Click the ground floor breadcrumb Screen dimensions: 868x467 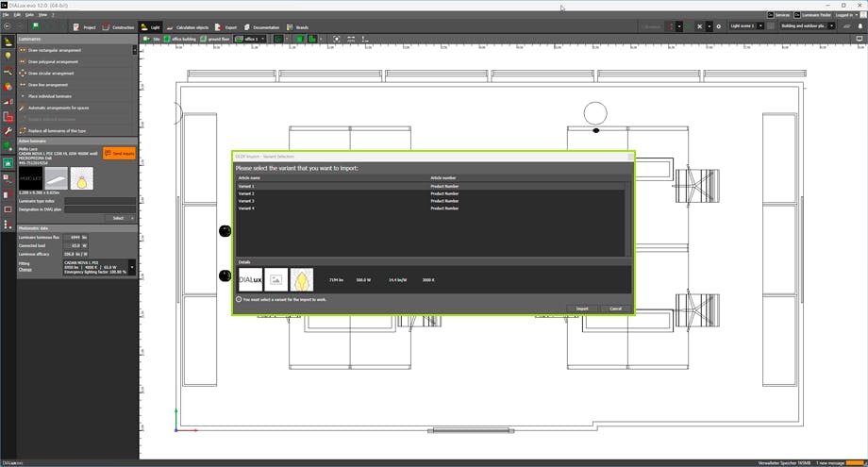(215, 39)
